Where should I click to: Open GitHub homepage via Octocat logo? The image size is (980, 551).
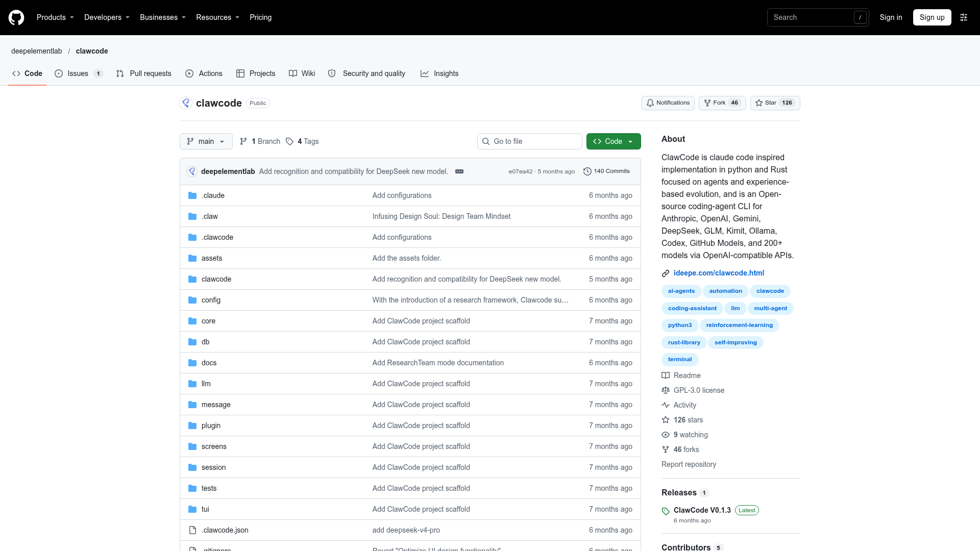point(16,17)
